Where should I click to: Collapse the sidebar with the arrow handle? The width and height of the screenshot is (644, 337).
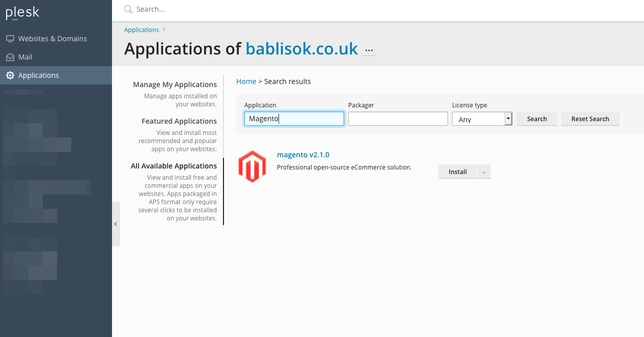coord(116,224)
